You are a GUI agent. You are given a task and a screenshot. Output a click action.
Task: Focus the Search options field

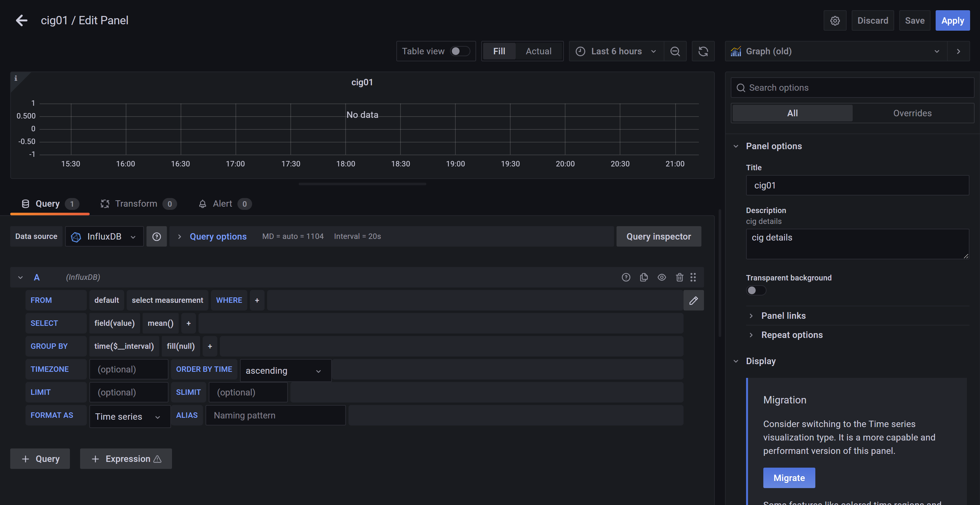(852, 88)
